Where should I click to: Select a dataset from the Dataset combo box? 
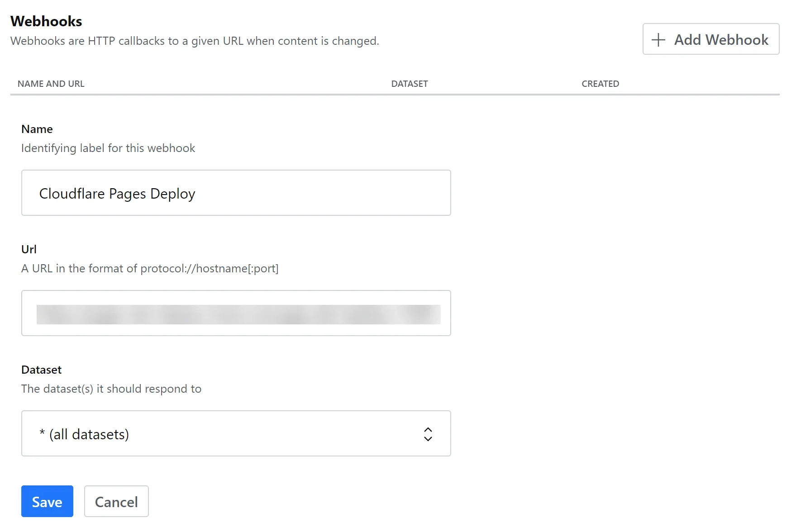coord(235,433)
